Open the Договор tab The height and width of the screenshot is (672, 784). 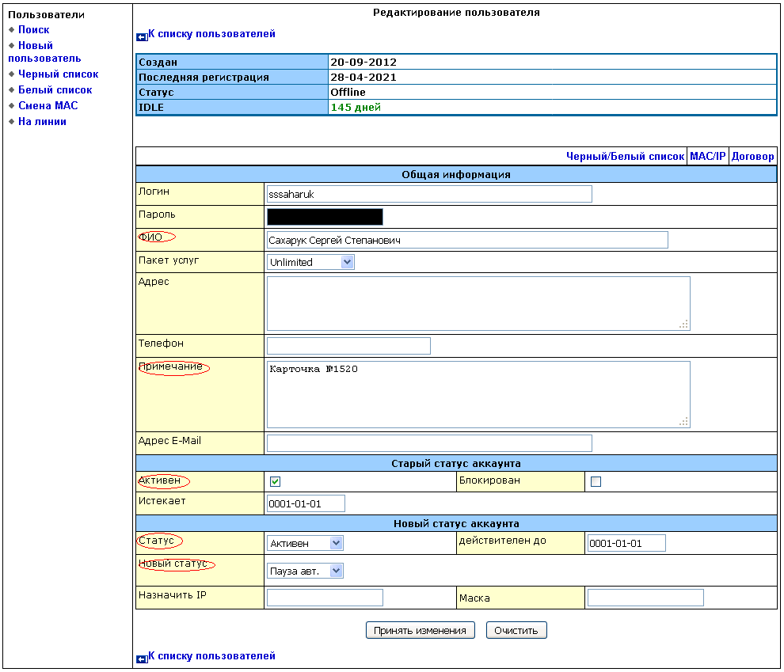(752, 157)
